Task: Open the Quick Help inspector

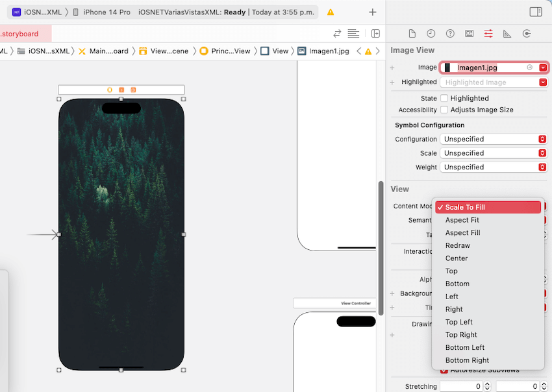Action: click(449, 33)
